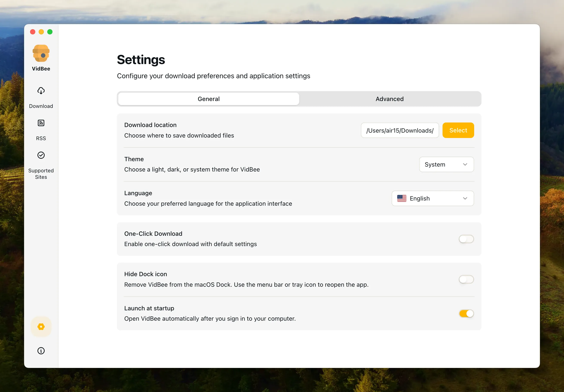Screen dimensions: 564x392
Task: Open the RSS feed section
Action: 41,129
